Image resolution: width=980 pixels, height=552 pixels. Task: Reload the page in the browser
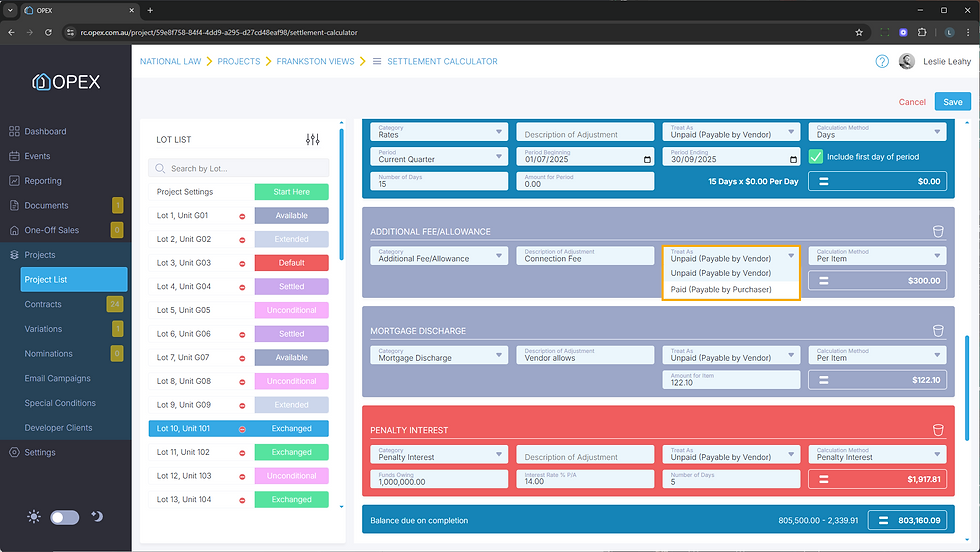[x=48, y=33]
